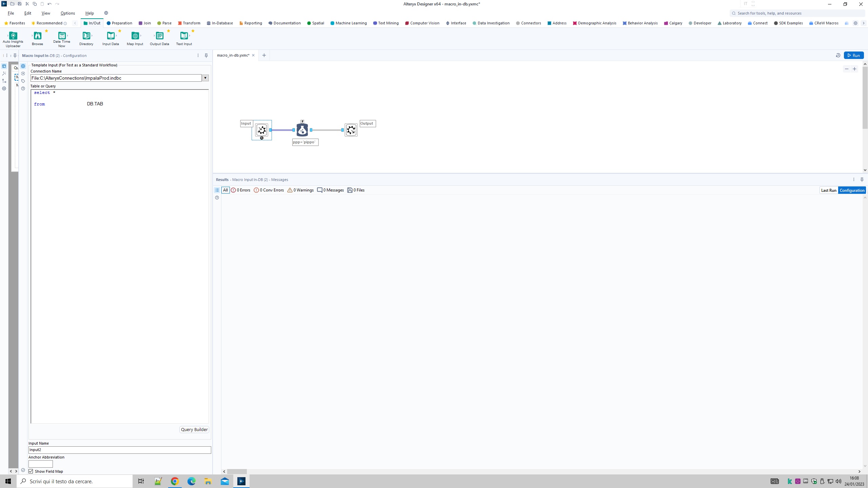This screenshot has width=868, height=488.
Task: Enable the 0 Warnings message filter
Action: 300,190
